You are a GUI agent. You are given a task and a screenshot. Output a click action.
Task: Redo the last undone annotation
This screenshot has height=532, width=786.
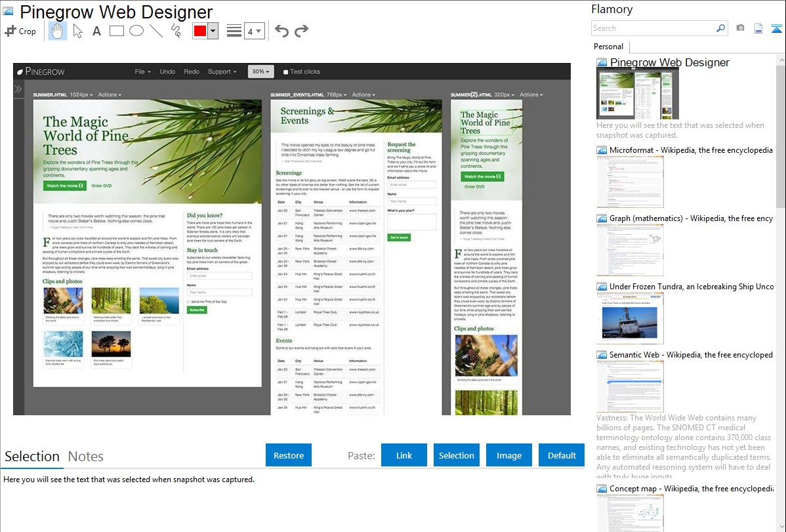(301, 31)
